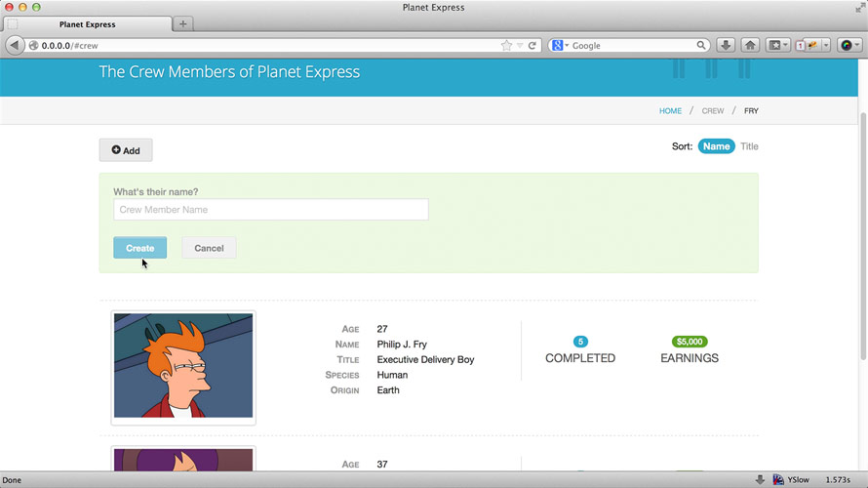Click the COMPLETED label
The image size is (868, 488).
pos(580,358)
